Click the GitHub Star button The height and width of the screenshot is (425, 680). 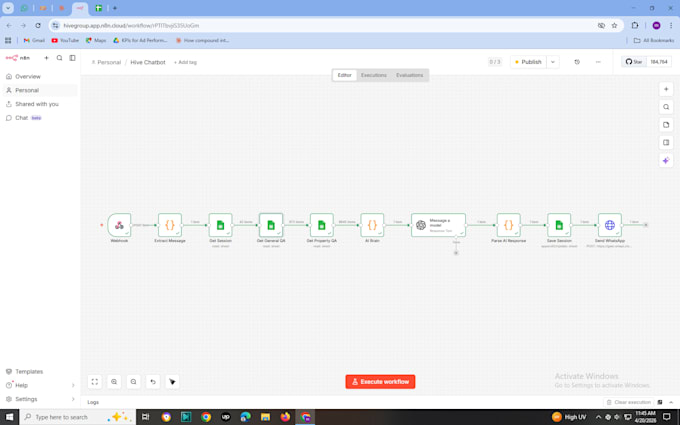634,62
